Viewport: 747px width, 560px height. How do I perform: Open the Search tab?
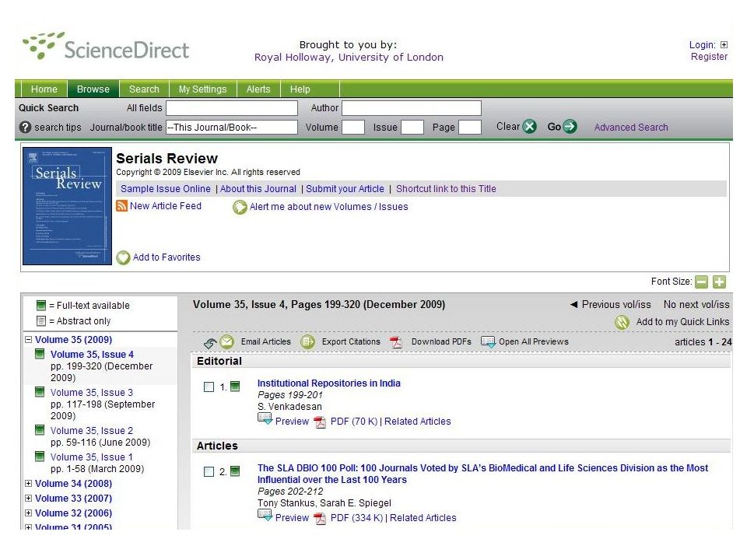pos(144,89)
